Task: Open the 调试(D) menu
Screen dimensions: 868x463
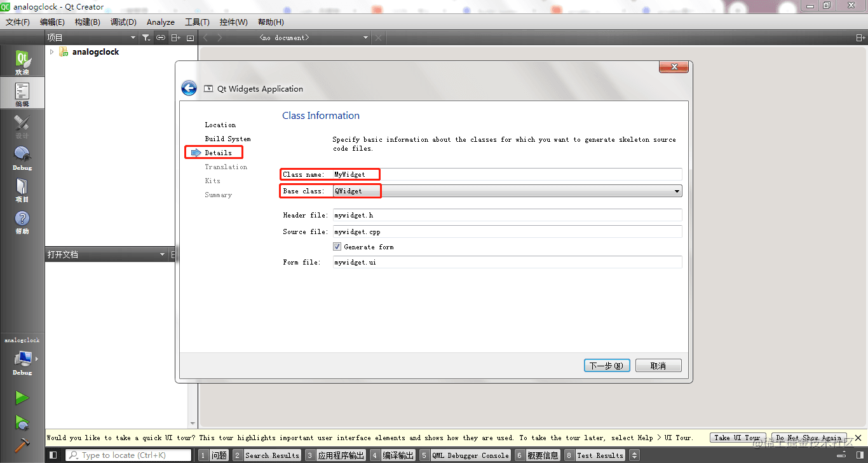Action: pos(123,22)
